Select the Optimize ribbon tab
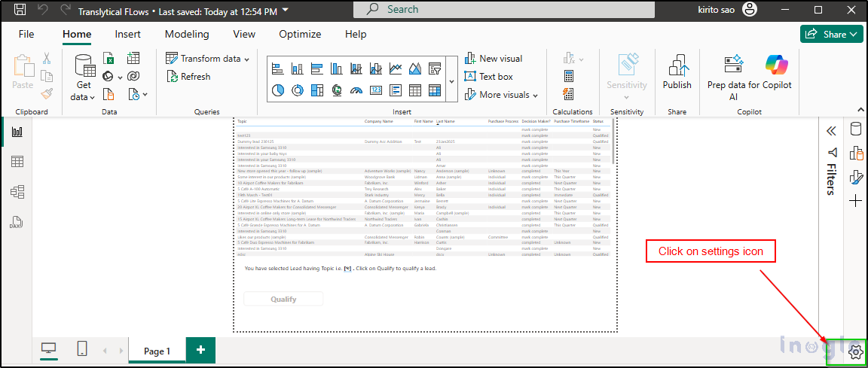Viewport: 868px width, 368px height. [300, 35]
